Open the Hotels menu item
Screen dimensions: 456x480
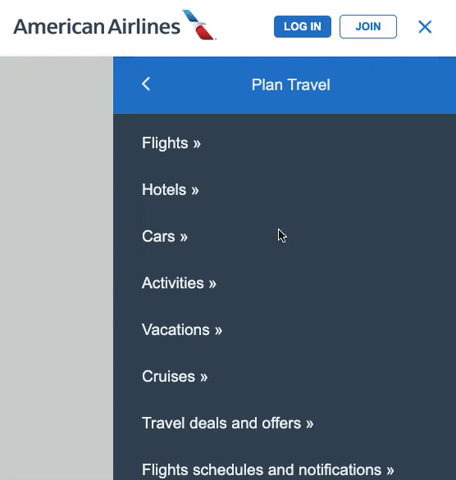(x=170, y=190)
